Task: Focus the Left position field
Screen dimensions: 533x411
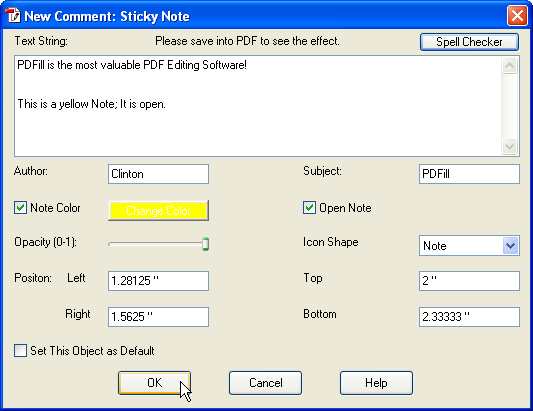Action: tap(158, 281)
